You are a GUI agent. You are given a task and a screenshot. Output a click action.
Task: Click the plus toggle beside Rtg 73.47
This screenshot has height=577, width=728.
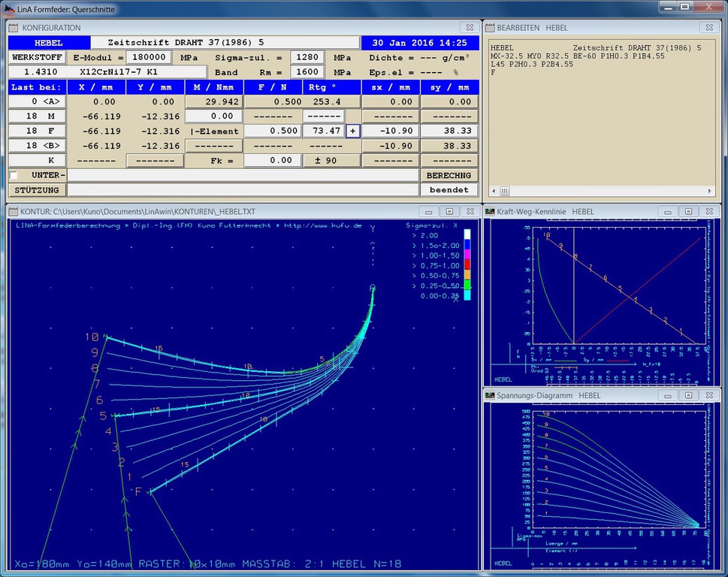pos(353,131)
